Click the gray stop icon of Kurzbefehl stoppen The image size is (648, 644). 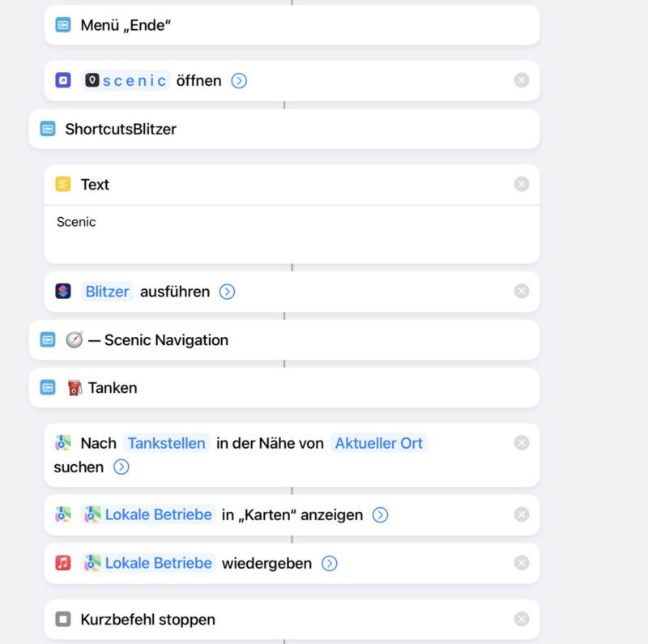[x=63, y=620]
